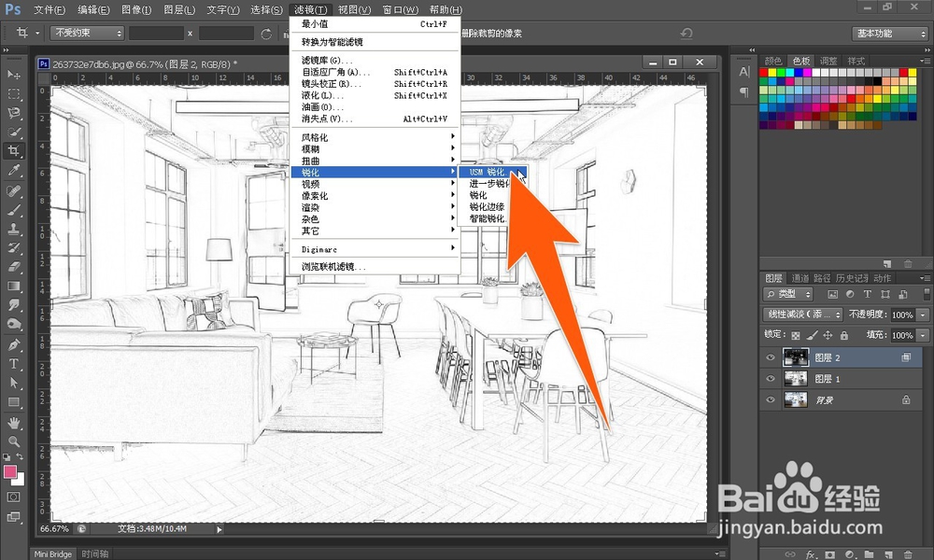Hide 图层 1 layer visibility

pyautogui.click(x=771, y=379)
